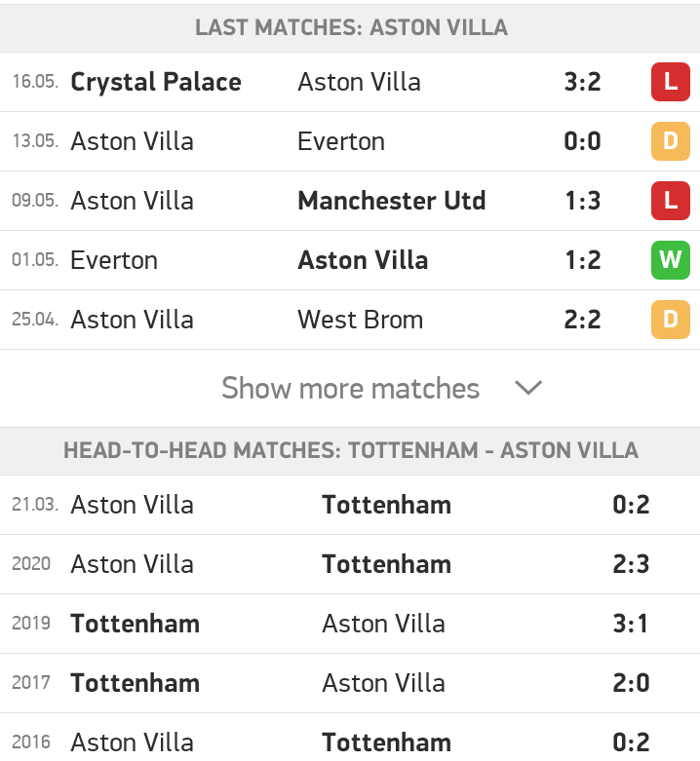700x761 pixels.
Task: Click the red L badge for Crystal Palace match
Action: [x=670, y=82]
